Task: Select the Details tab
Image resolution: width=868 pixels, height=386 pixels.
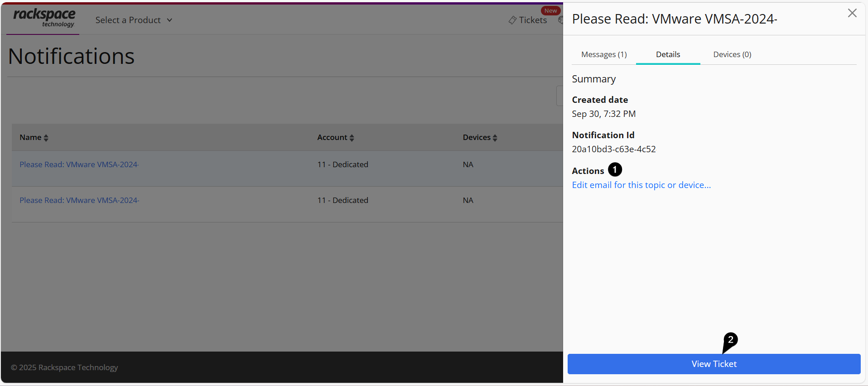Action: [668, 54]
